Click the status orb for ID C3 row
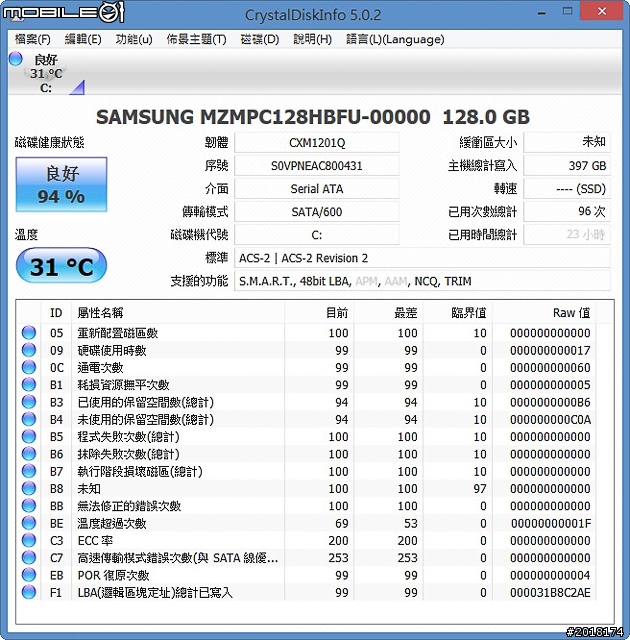 (x=29, y=540)
